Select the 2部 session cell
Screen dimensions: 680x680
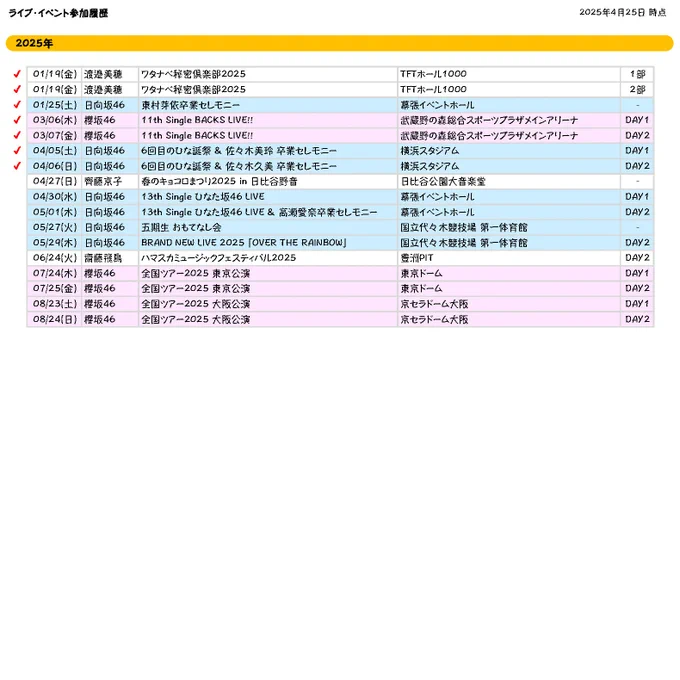click(x=637, y=89)
